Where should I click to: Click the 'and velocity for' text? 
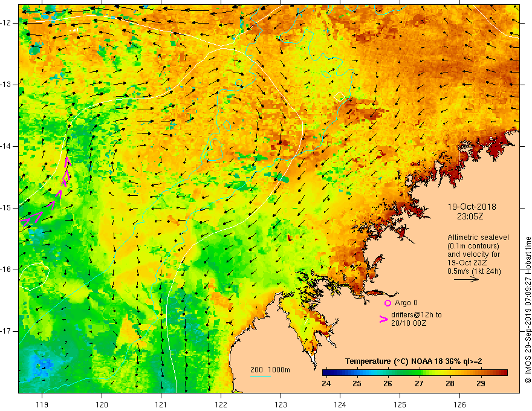coord(473,254)
